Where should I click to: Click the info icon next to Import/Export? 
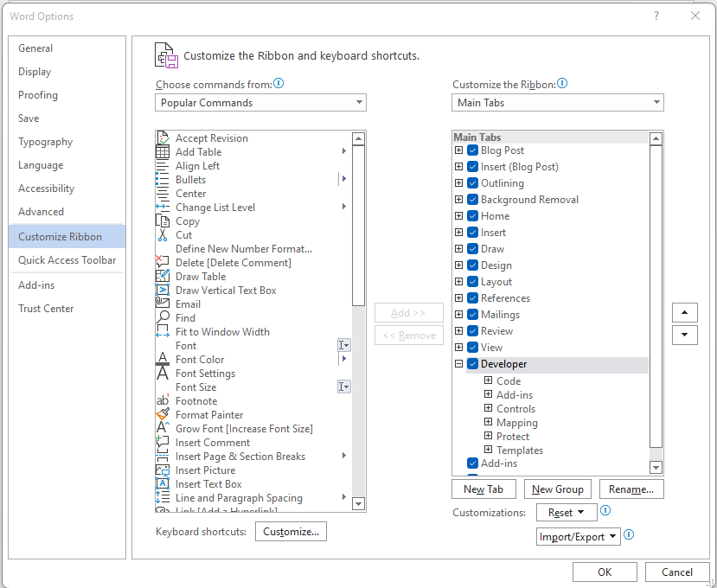629,534
